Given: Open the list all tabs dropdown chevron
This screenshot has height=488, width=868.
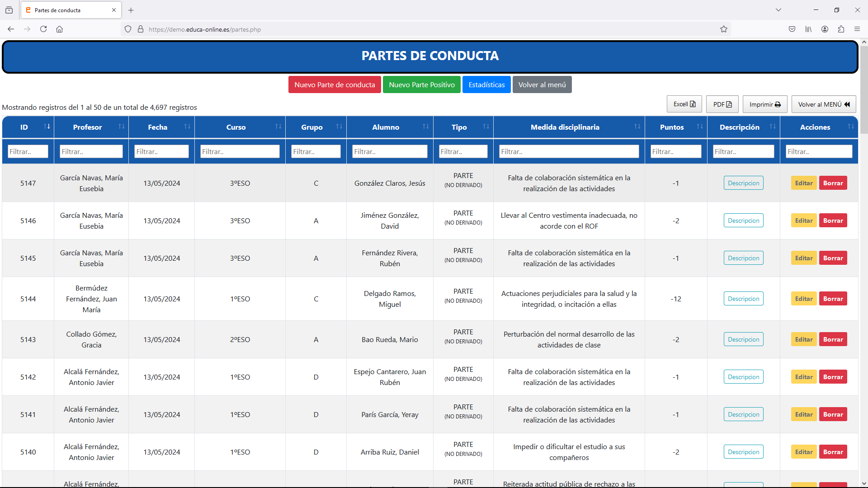Looking at the screenshot, I should (778, 10).
